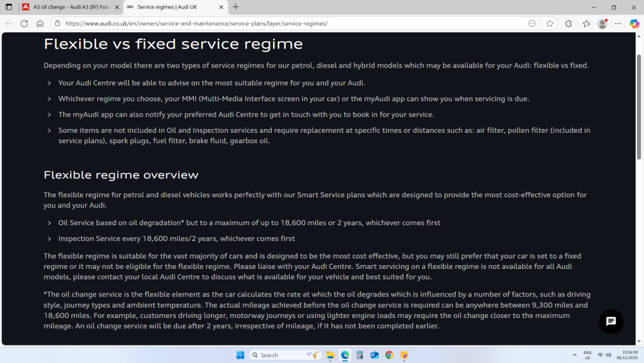644x363 pixels.
Task: Click the bullet about 'Whichever regime you choose'
Action: pos(294,99)
